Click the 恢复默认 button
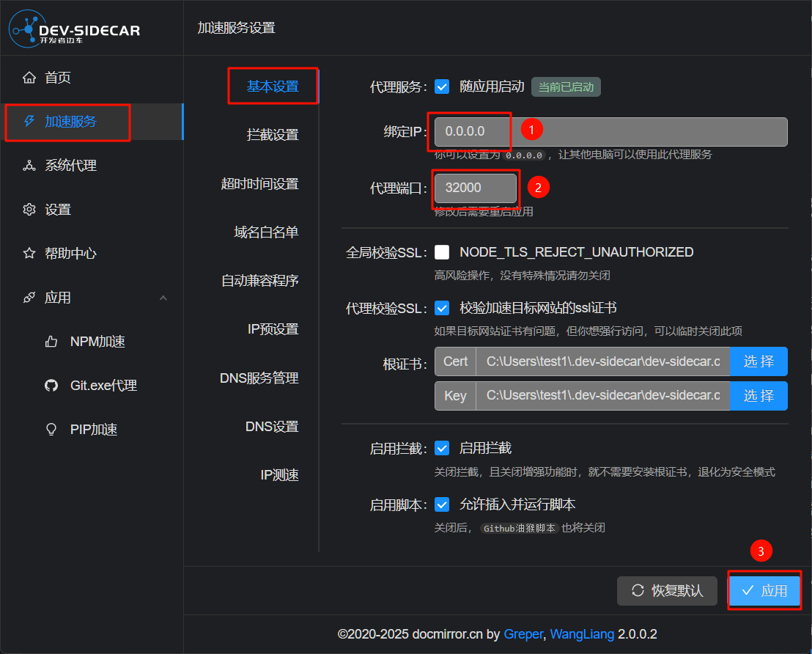This screenshot has width=812, height=654. [667, 591]
